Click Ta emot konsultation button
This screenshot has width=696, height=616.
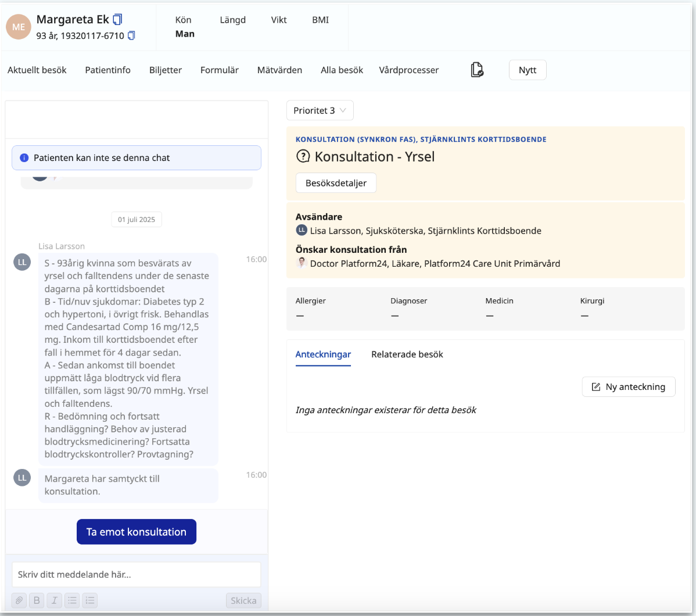tap(137, 532)
